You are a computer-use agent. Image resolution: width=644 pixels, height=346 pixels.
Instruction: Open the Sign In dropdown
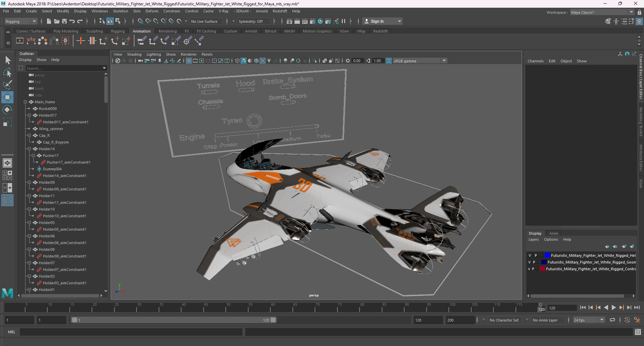[x=382, y=21]
